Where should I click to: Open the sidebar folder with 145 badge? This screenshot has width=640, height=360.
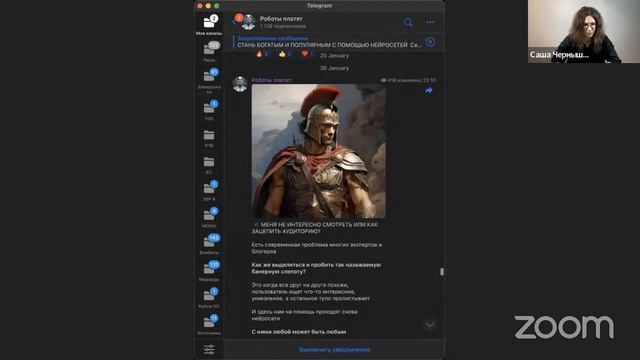209,244
